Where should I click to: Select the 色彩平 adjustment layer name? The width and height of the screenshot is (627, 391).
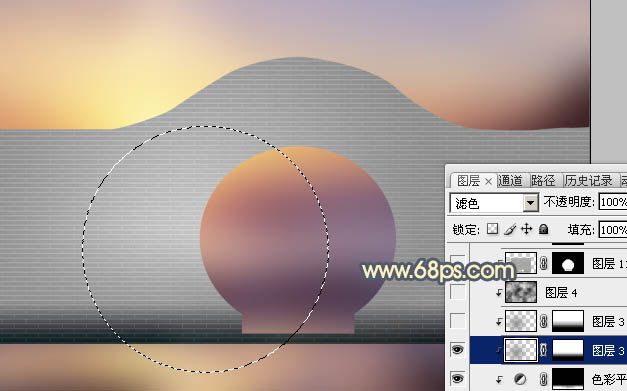(609, 379)
